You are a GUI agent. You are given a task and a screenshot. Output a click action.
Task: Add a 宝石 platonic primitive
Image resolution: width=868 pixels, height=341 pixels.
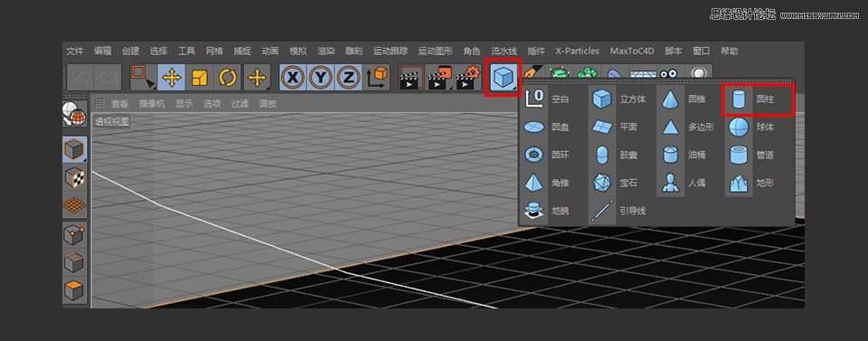coord(615,183)
